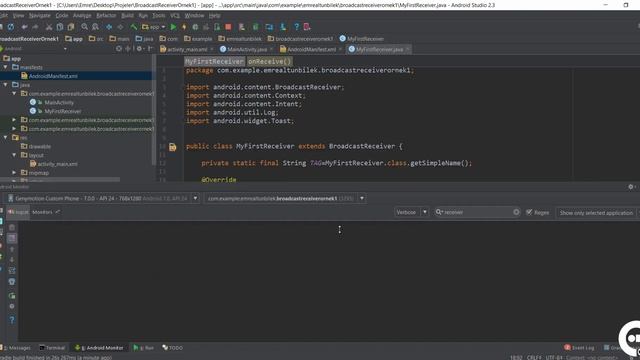640x360 pixels.
Task: Select activity_main.xml in project tree
Action: point(57,164)
